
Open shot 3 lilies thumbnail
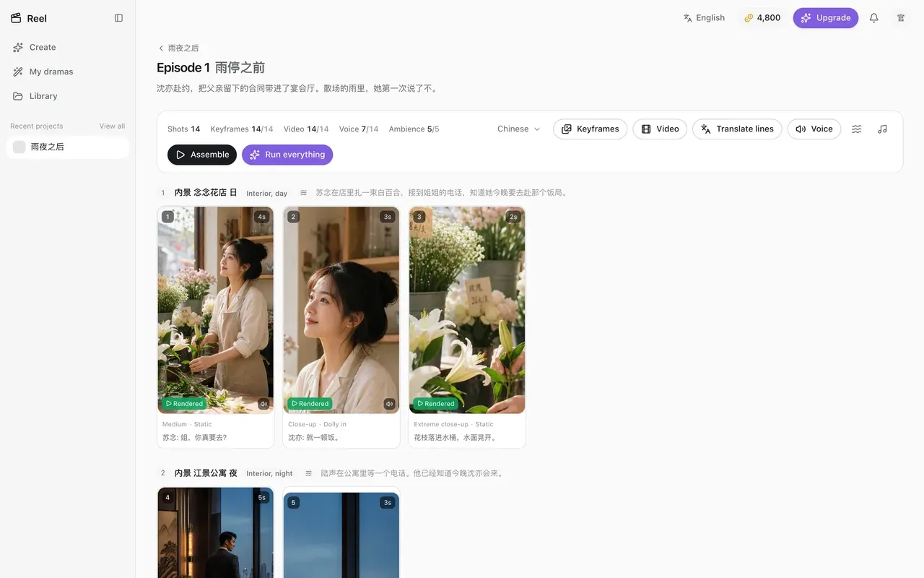click(467, 310)
